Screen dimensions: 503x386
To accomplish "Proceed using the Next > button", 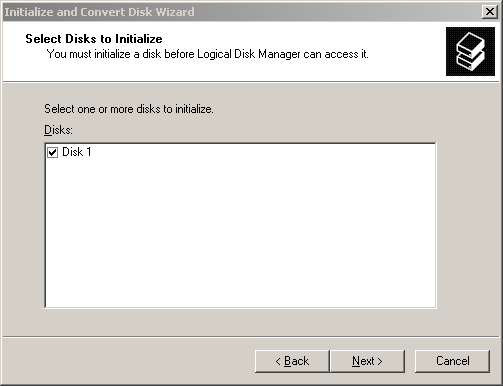I will point(367,361).
